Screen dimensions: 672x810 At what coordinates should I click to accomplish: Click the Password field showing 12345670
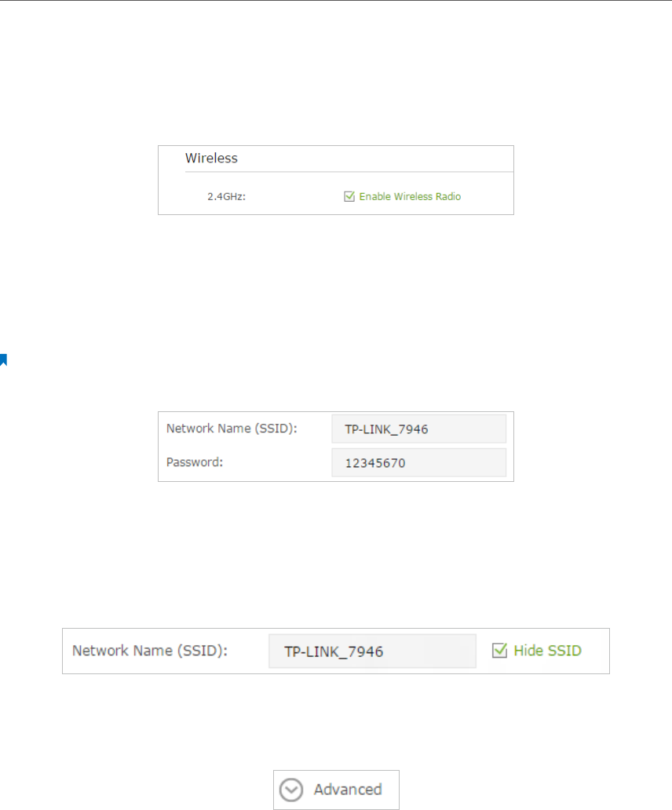tap(419, 463)
